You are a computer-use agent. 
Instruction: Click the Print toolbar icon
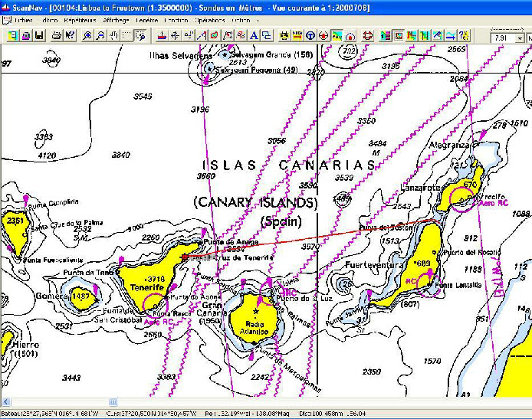click(x=55, y=35)
